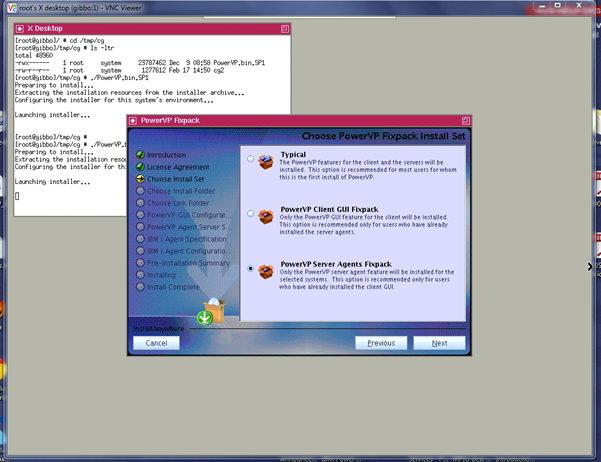Image resolution: width=601 pixels, height=462 pixels.
Task: Open the X Desktop window menu icon
Action: 20,29
